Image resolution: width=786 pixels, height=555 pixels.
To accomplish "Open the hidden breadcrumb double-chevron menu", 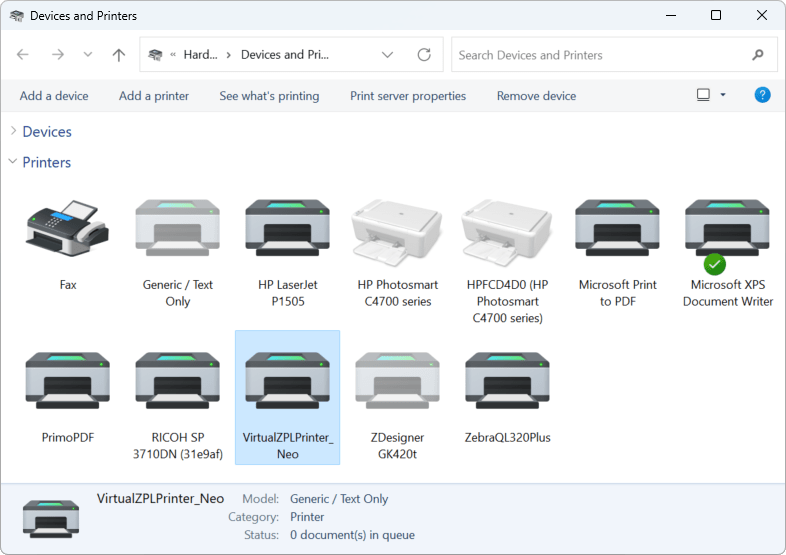I will click(173, 55).
